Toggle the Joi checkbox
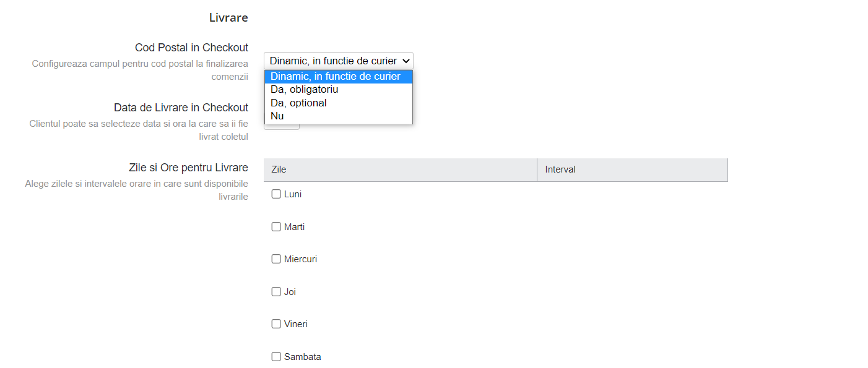The width and height of the screenshot is (868, 368). click(276, 291)
